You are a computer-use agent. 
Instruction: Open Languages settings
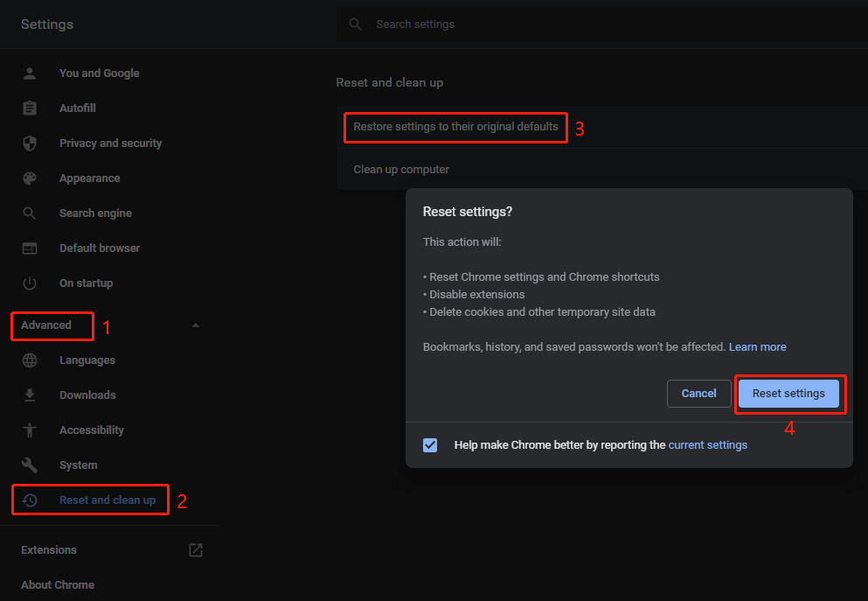(87, 360)
